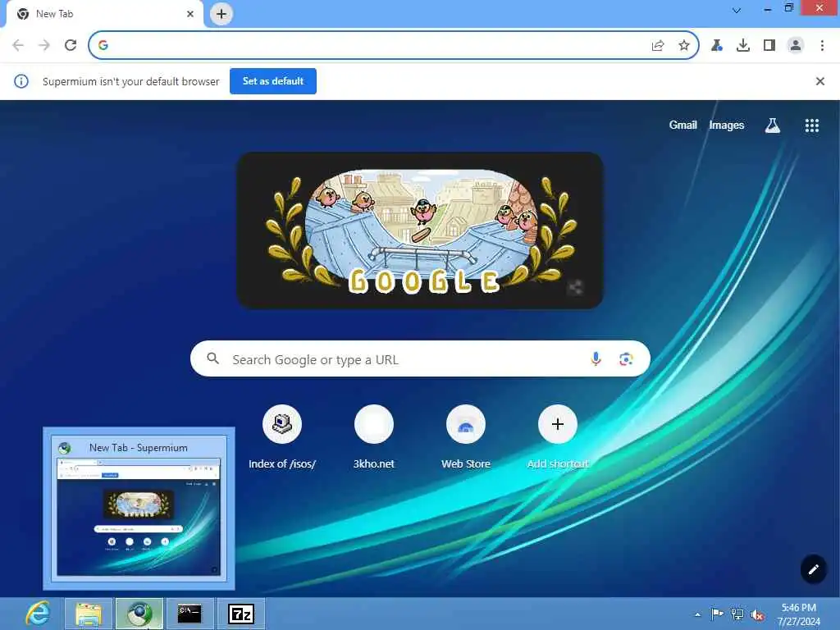
Task: Customize this page with pencil button
Action: (x=813, y=569)
